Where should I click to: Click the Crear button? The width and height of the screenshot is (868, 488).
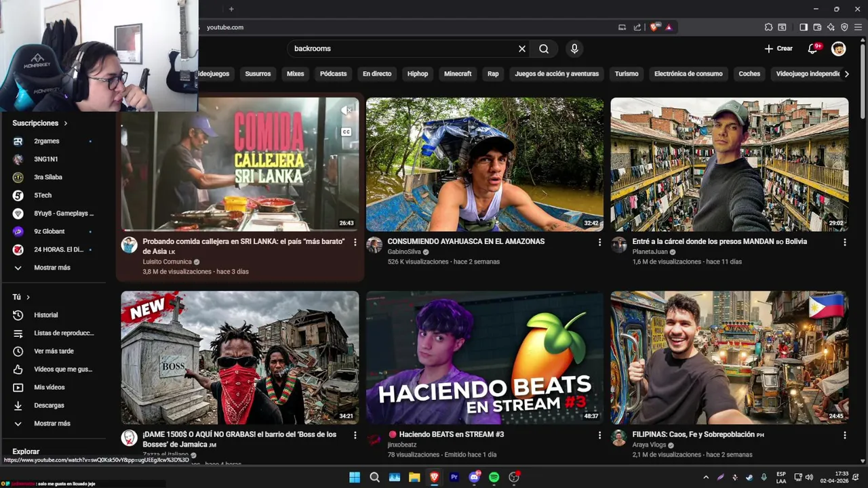click(778, 49)
